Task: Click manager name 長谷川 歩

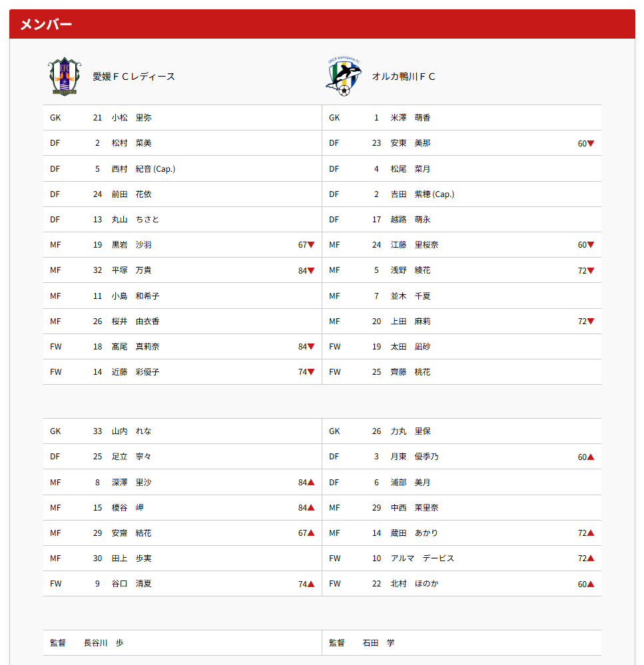Action: point(103,642)
